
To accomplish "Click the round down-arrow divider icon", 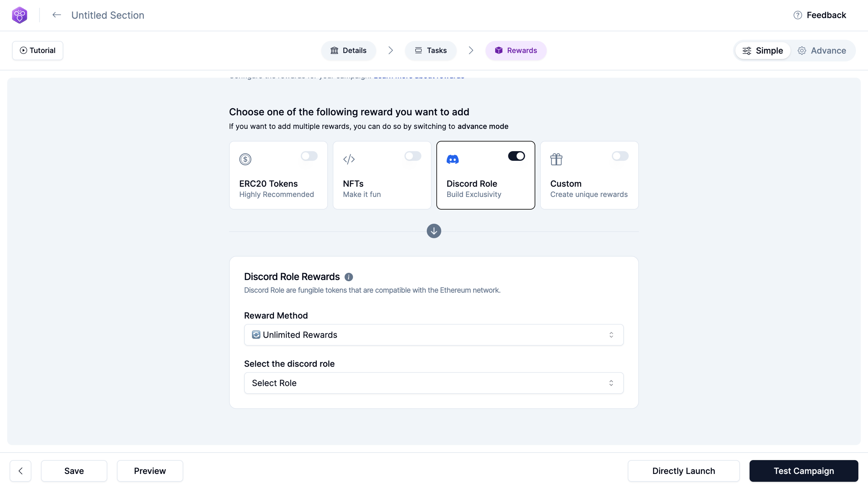I will pos(434,231).
